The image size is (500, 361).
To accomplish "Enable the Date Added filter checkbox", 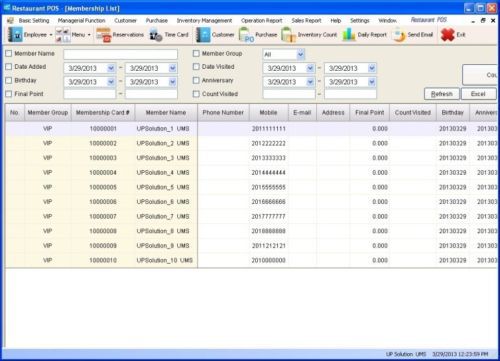I will (9, 67).
